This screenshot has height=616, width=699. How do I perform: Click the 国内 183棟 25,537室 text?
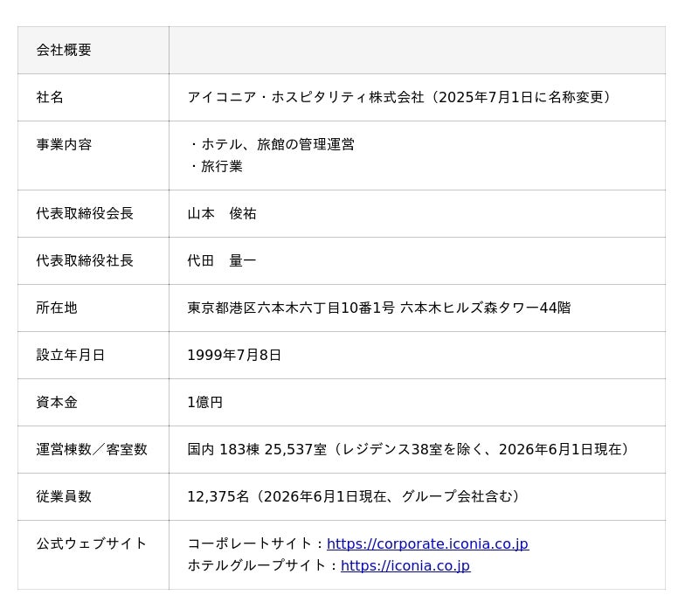pos(257,449)
